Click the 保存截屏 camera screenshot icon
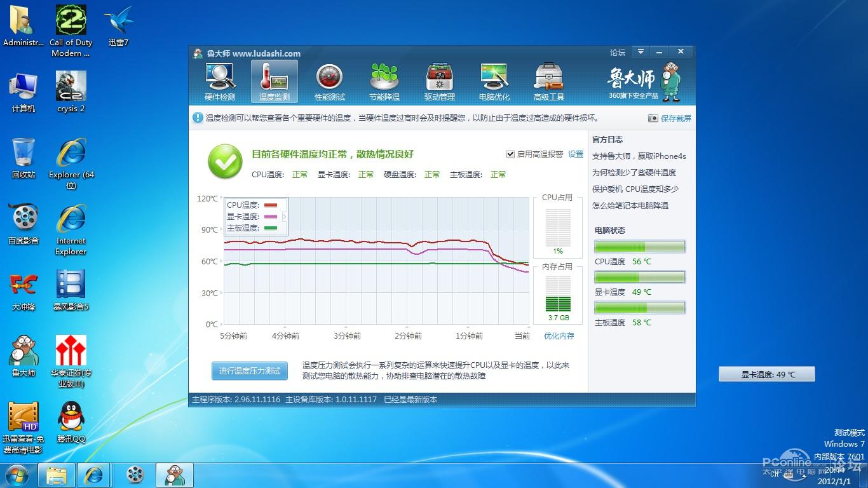This screenshot has height=488, width=868. pyautogui.click(x=653, y=118)
